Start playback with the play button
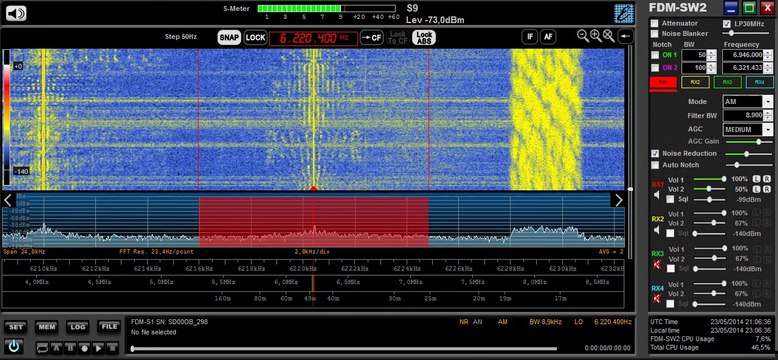The width and height of the screenshot is (778, 360). tap(99, 348)
